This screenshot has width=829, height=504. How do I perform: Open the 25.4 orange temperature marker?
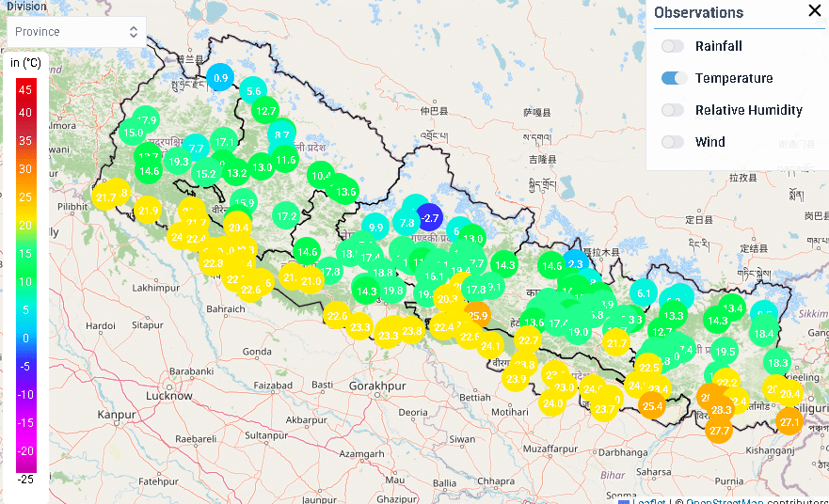tap(652, 405)
